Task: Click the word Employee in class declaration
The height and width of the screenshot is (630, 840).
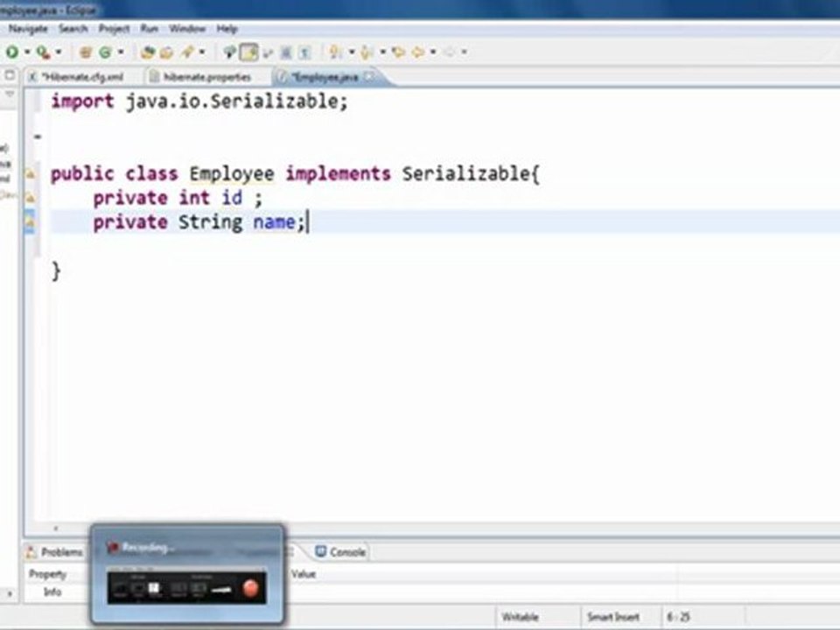Action: click(231, 173)
